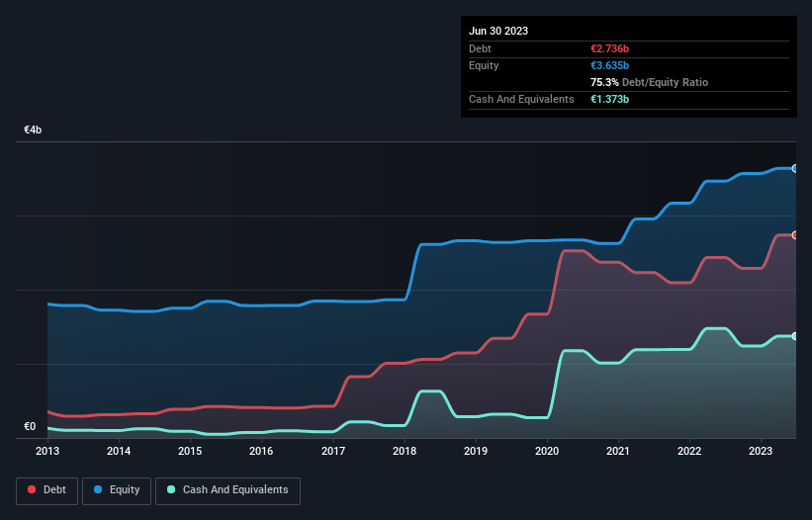Click the 2014 x-axis label
Viewport: 812px width, 520px height.
coord(119,451)
